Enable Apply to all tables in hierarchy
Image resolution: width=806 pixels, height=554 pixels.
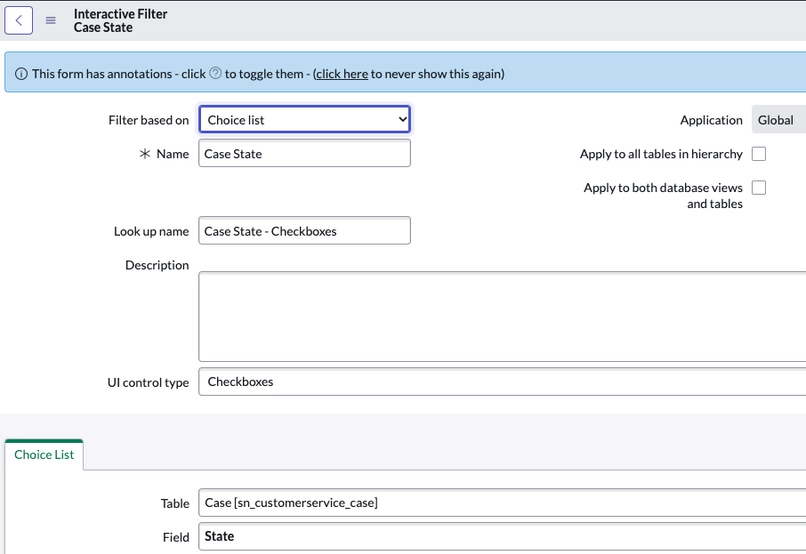pyautogui.click(x=759, y=154)
